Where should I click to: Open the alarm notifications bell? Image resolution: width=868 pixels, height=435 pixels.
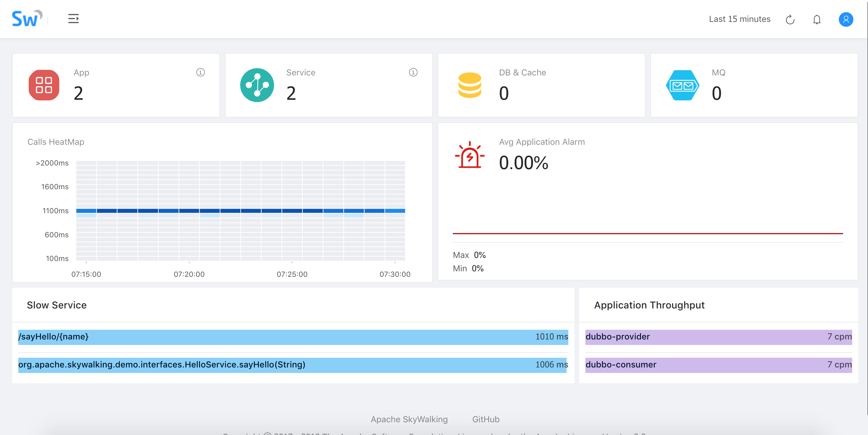coord(816,19)
